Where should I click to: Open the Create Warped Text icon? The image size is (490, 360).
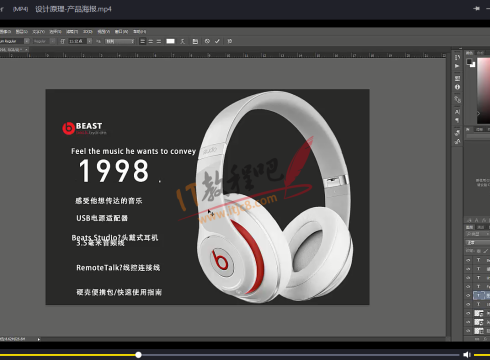182,41
